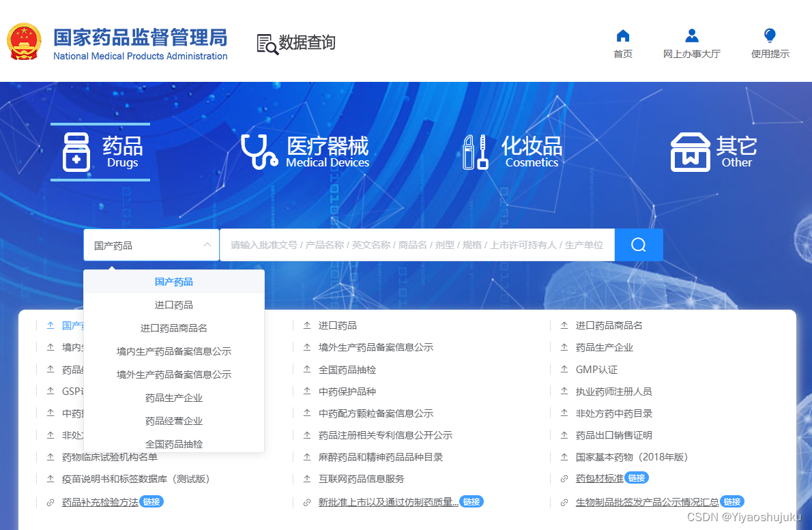Image resolution: width=812 pixels, height=530 pixels.
Task: Click the dropdown chevron arrow
Action: [x=207, y=245]
